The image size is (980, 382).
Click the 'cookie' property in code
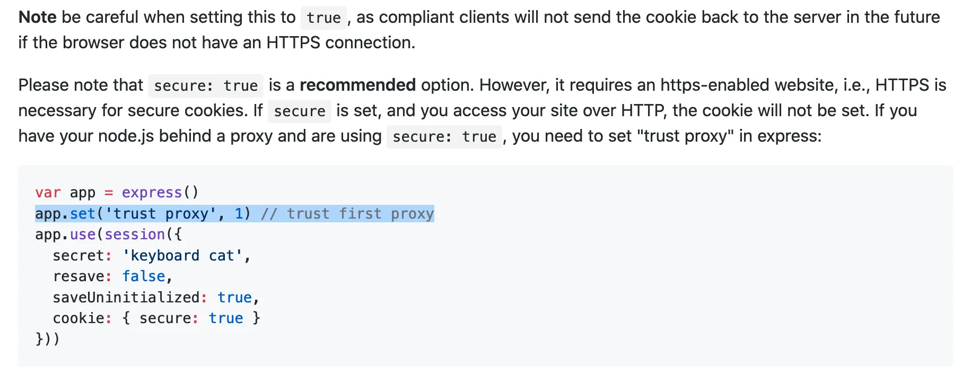[x=78, y=318]
